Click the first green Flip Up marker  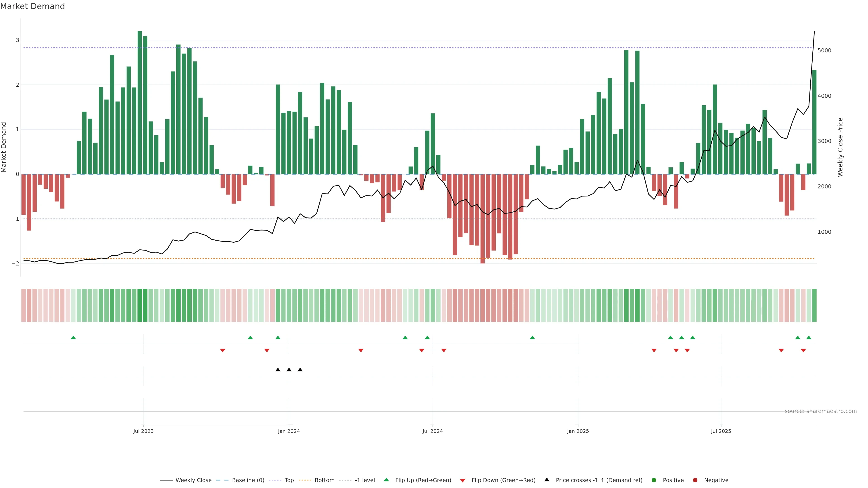point(73,338)
